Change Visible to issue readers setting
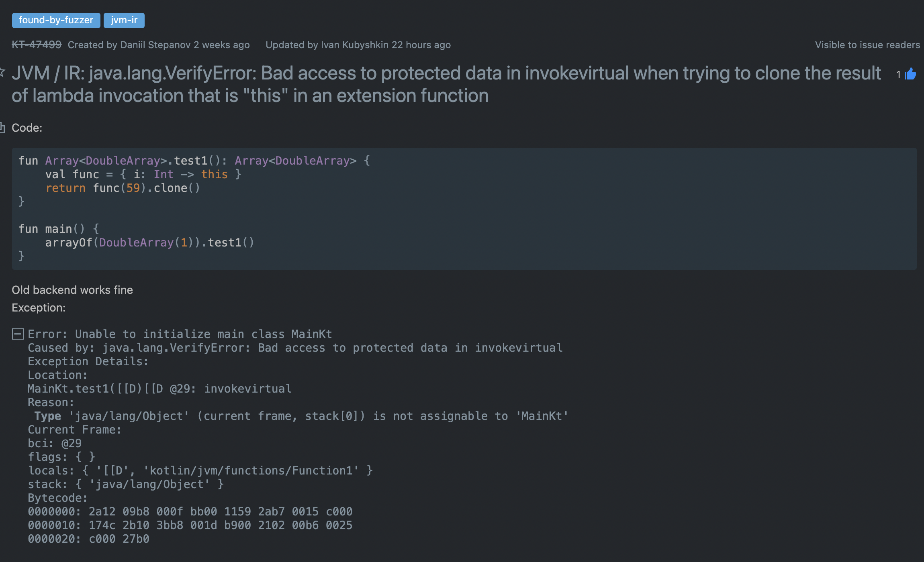 click(x=867, y=45)
